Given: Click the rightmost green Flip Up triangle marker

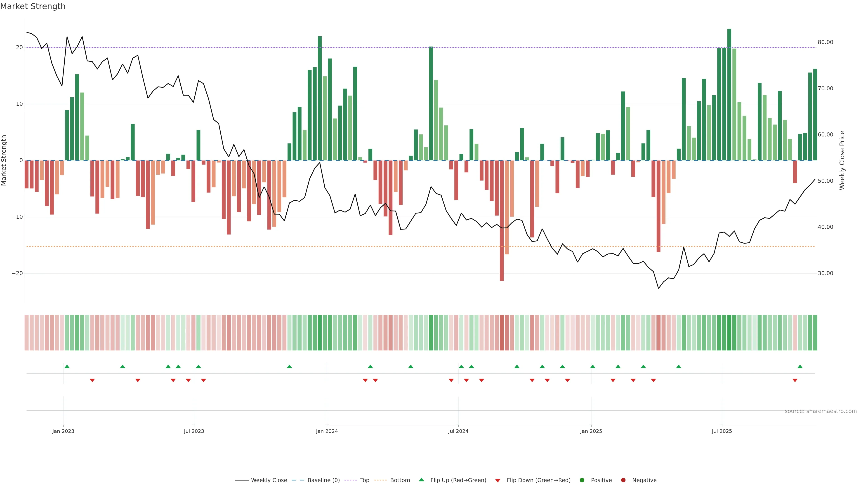Looking at the screenshot, I should click(800, 366).
